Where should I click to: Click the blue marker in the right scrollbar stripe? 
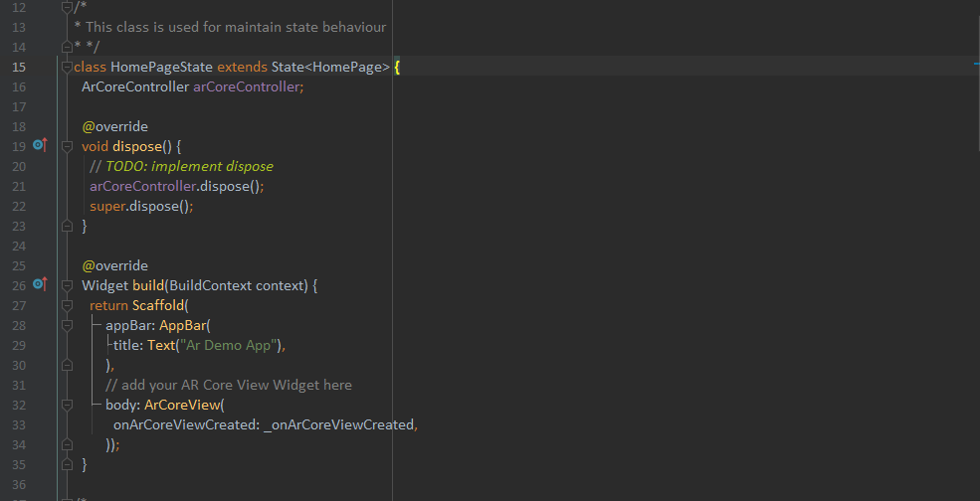pyautogui.click(x=977, y=63)
